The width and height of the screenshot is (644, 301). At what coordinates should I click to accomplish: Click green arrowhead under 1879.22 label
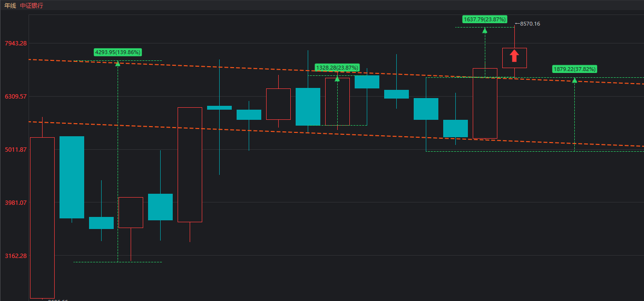(574, 80)
